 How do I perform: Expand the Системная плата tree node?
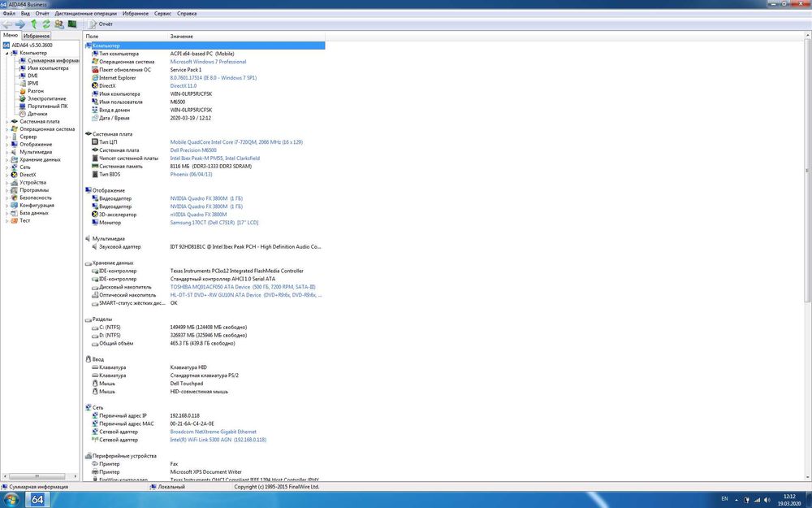(x=6, y=121)
